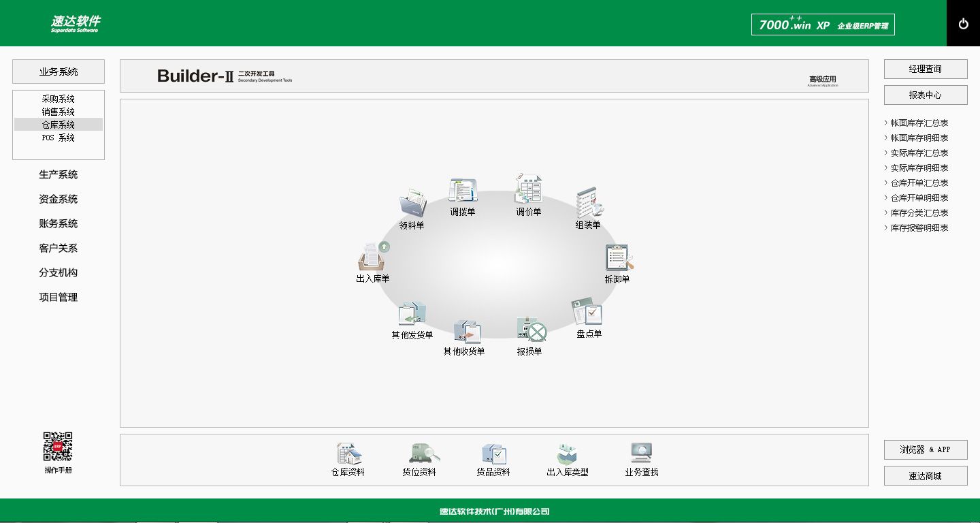Open the 调拨单 transfer order icon
The height and width of the screenshot is (523, 980).
[463, 191]
